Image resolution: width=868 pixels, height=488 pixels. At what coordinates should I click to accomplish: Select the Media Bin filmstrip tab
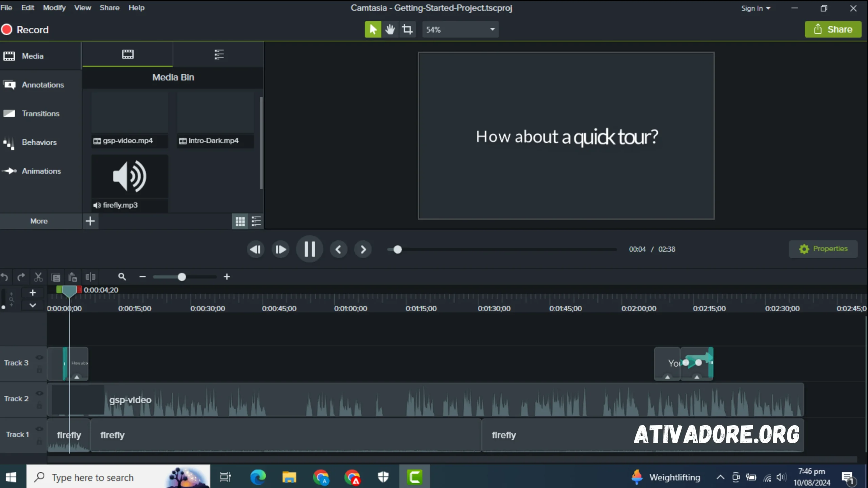tap(127, 54)
